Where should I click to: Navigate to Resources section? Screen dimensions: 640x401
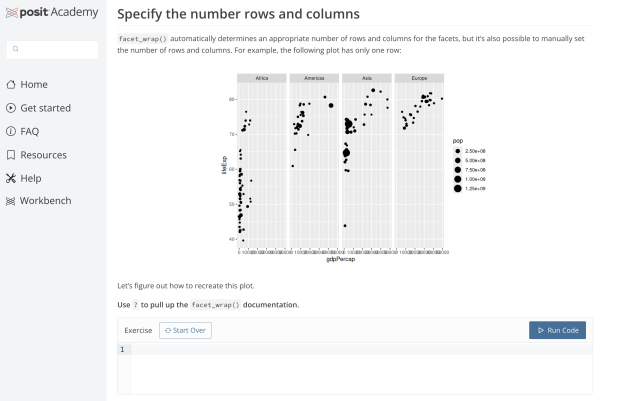coord(43,155)
